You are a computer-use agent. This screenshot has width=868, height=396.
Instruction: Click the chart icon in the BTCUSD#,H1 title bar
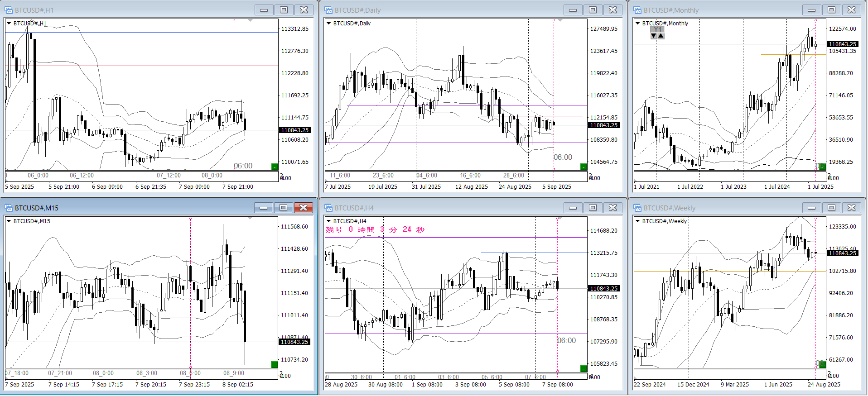[x=9, y=10]
